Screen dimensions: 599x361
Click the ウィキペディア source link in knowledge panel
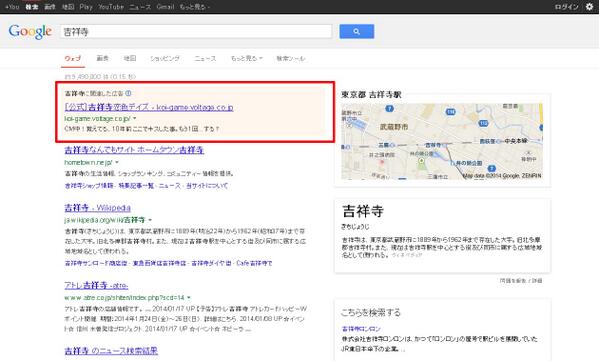pyautogui.click(x=407, y=255)
